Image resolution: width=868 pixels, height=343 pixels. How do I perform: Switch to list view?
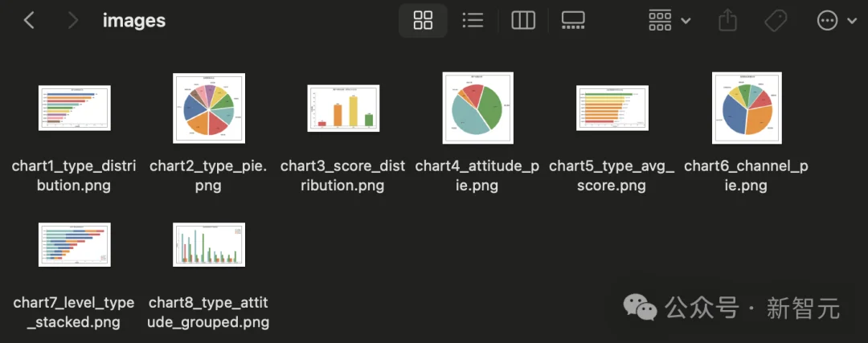point(473,21)
